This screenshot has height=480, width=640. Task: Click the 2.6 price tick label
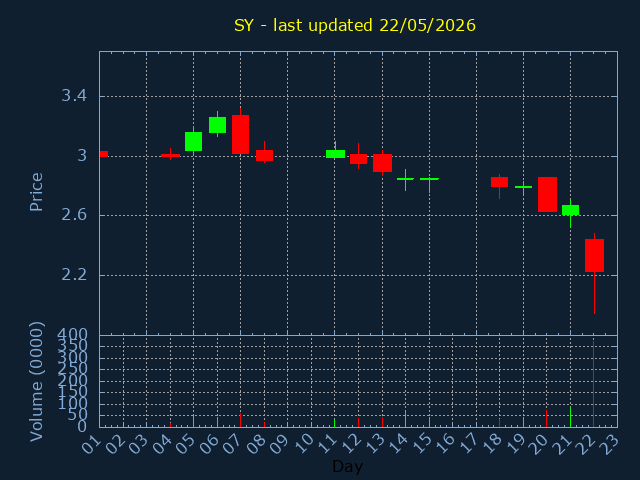(x=74, y=215)
